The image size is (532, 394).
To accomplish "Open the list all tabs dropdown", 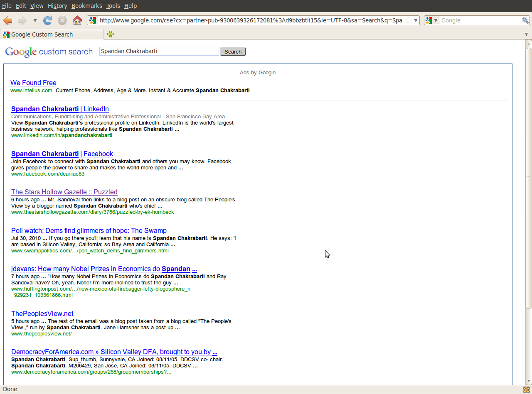I will pyautogui.click(x=526, y=34).
